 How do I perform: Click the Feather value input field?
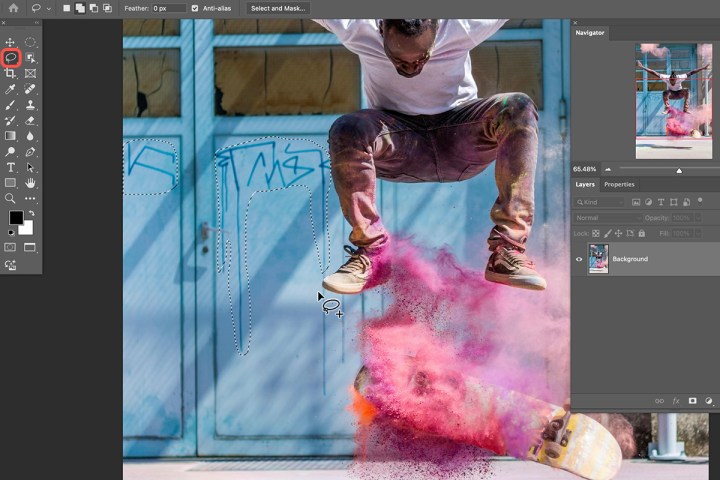[168, 8]
